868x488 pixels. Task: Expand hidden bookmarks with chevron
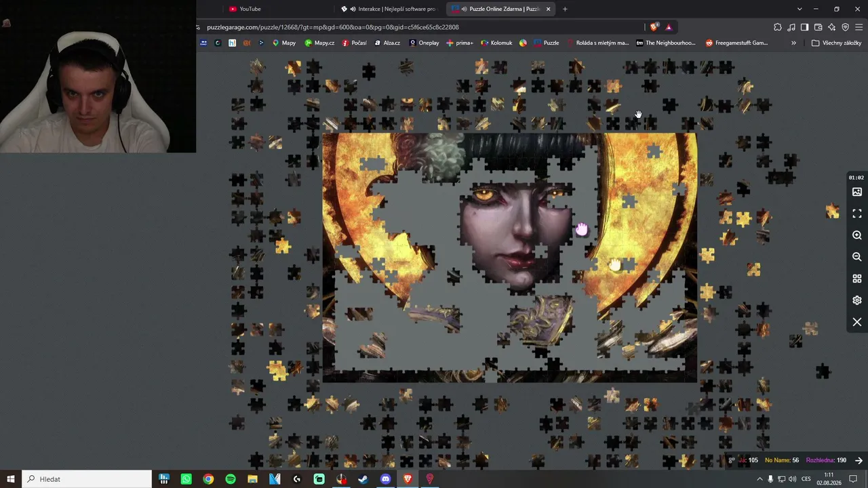pos(793,43)
